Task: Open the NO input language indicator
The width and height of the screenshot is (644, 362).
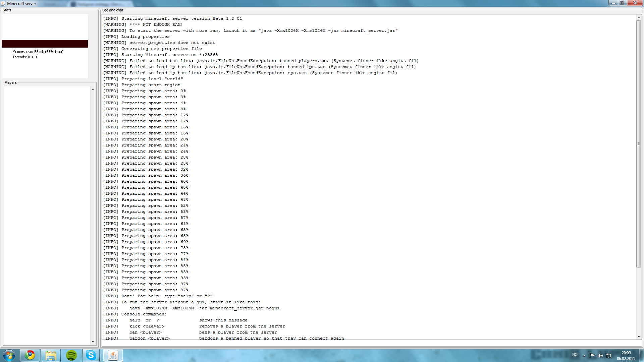Action: (575, 355)
